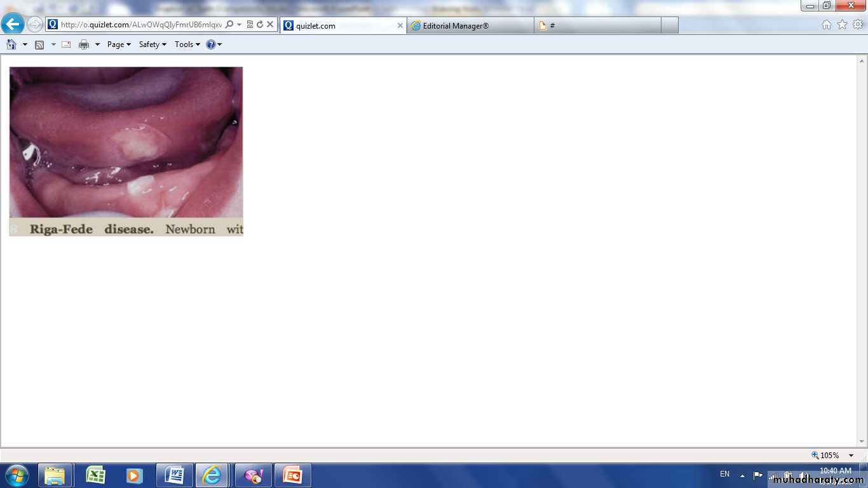Viewport: 868px width, 488px height.
Task: Click the browser Back arrow button
Action: coord(13,25)
